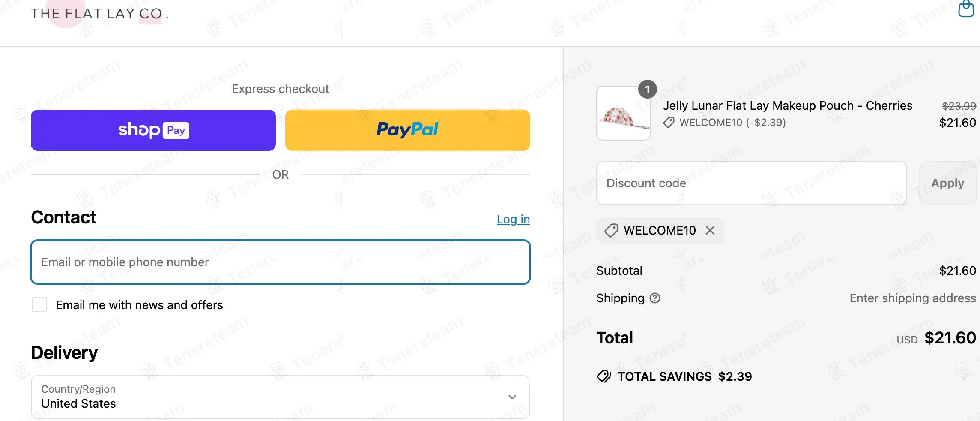
Task: Click the Log in link
Action: (513, 219)
